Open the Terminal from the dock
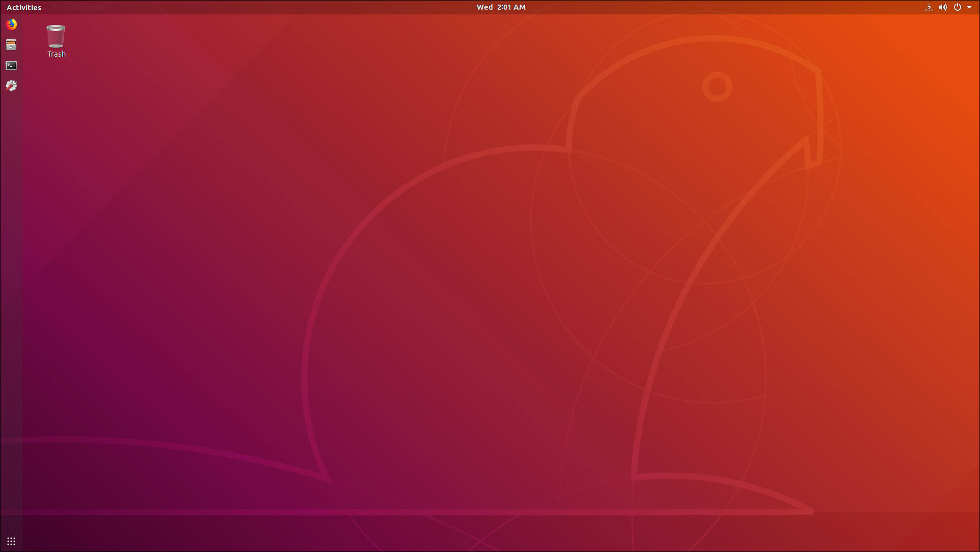Screen dimensions: 980x552 click(x=11, y=65)
